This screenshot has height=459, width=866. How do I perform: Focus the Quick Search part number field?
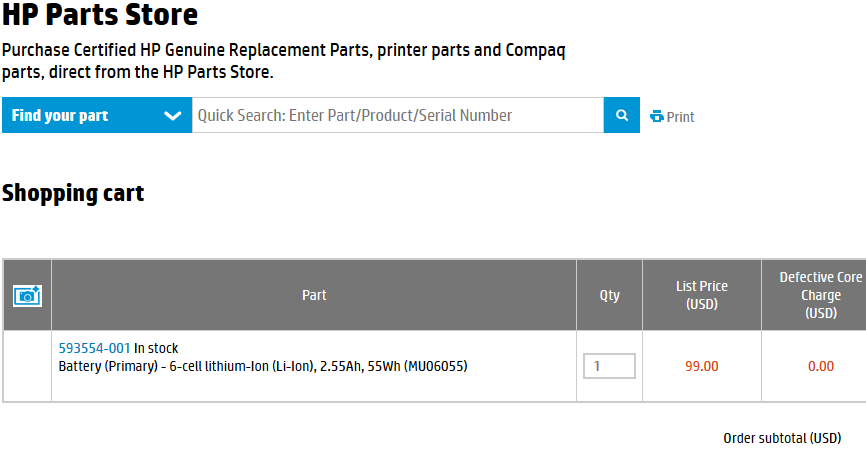coord(398,115)
